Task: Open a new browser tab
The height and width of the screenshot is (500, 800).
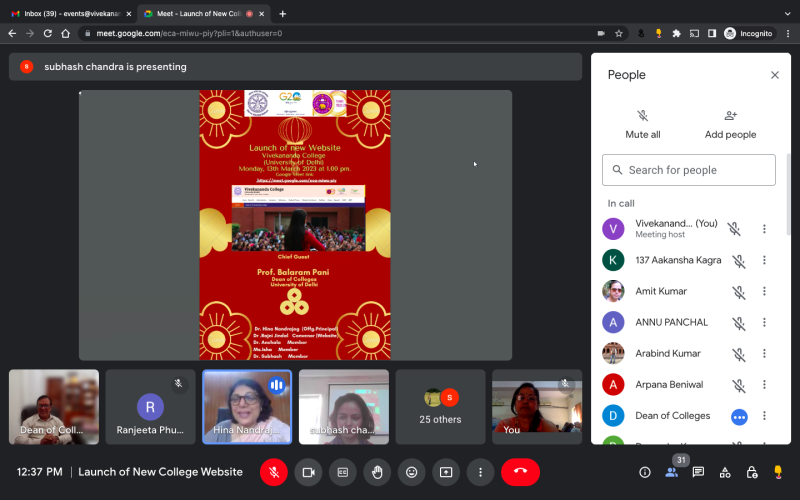Action: click(282, 14)
